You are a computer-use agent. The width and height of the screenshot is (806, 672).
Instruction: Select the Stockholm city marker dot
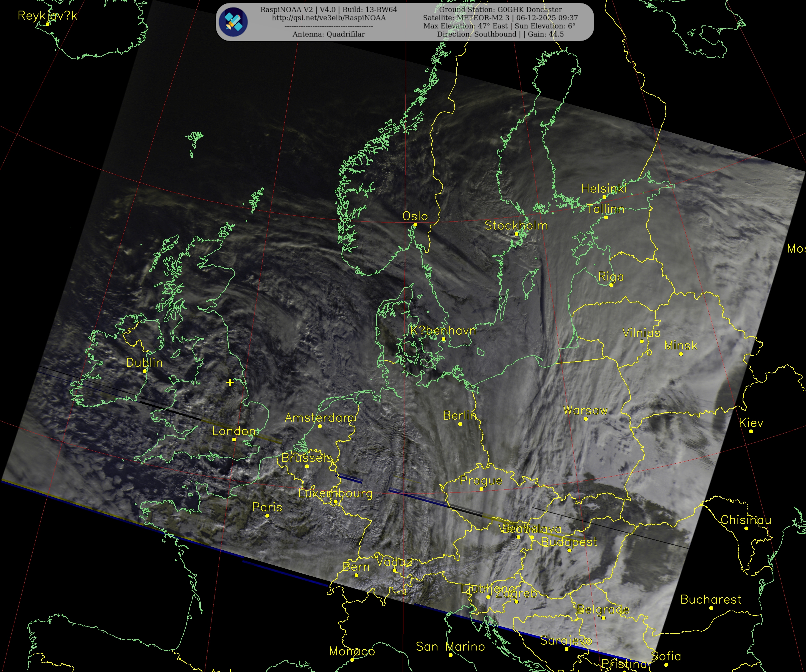(x=516, y=234)
